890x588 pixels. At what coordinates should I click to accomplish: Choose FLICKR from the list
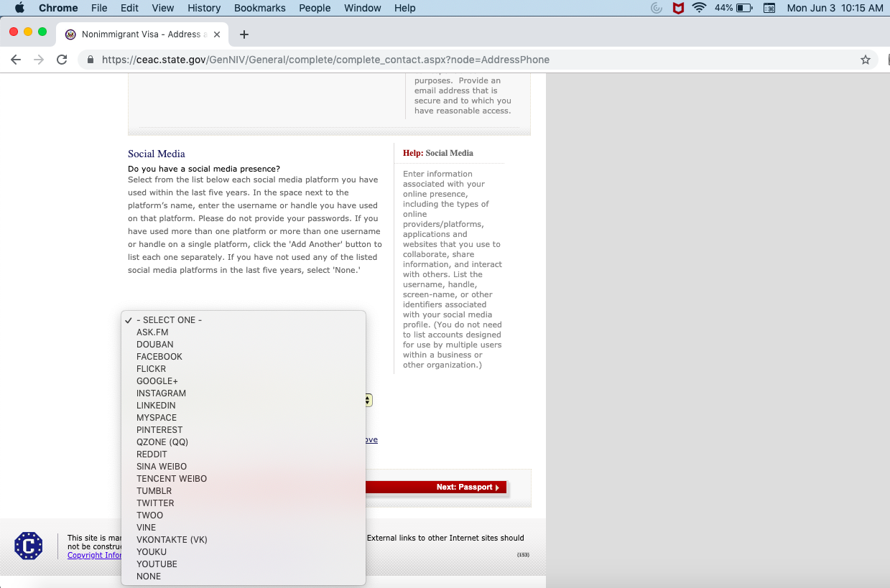click(x=244, y=369)
